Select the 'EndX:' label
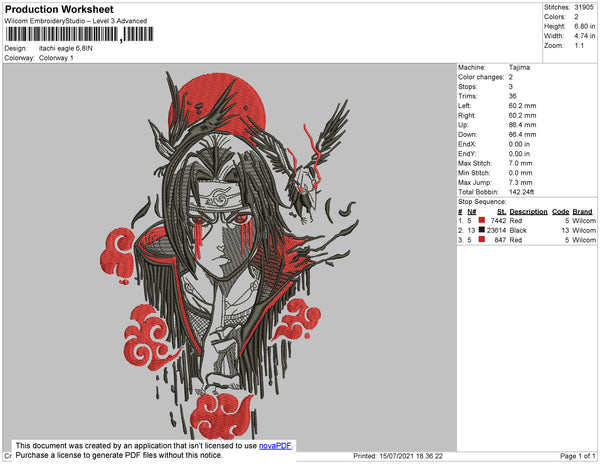Viewport: 600px width, 464px height. [467, 144]
